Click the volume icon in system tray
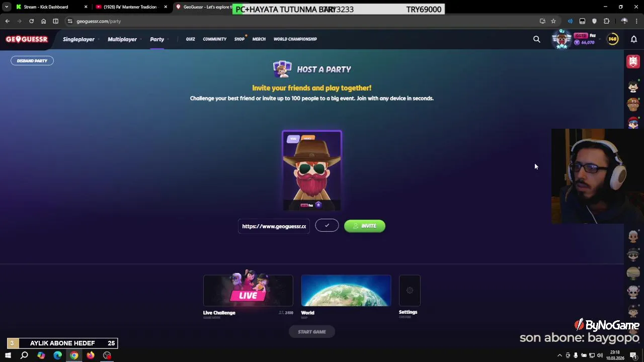Image resolution: width=644 pixels, height=362 pixels. coord(600,355)
